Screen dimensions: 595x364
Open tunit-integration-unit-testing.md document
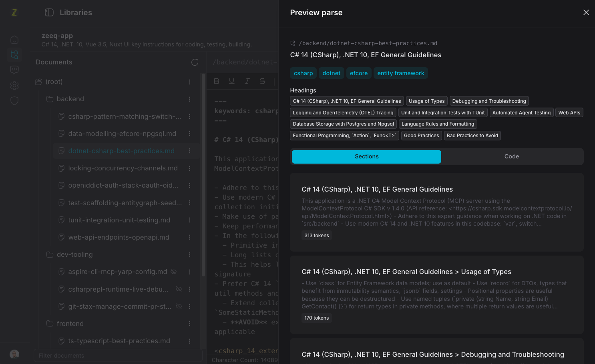click(x=119, y=220)
